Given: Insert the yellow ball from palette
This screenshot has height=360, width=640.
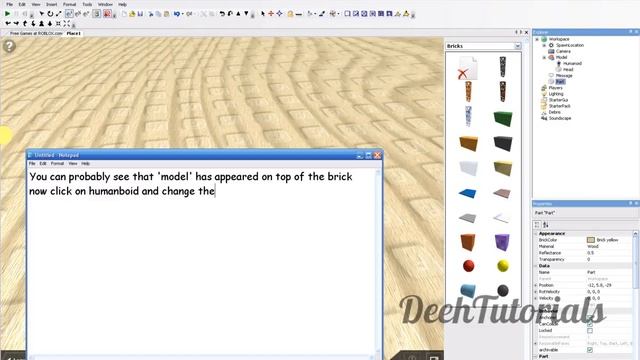Looking at the screenshot, I should pyautogui.click(x=503, y=266).
